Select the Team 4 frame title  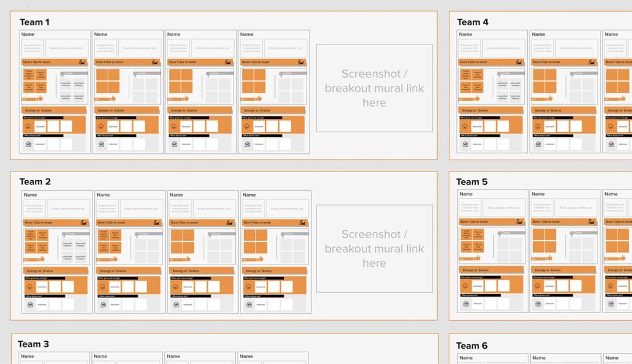473,22
